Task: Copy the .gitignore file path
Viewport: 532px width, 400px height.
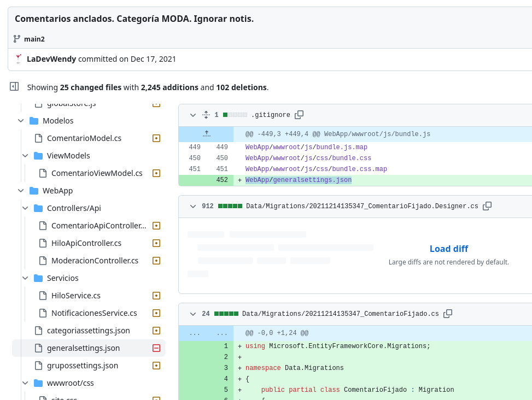Action: tap(299, 115)
